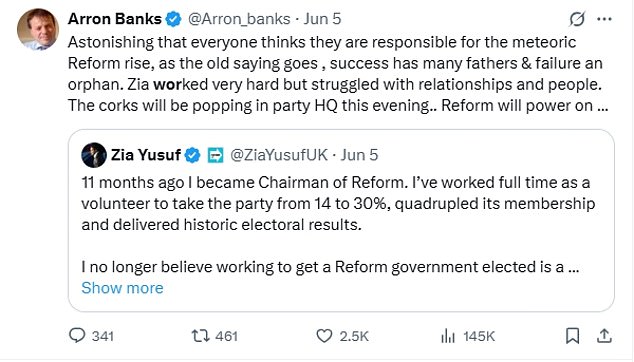Click the Grok slashed-circle icon

pos(577,19)
